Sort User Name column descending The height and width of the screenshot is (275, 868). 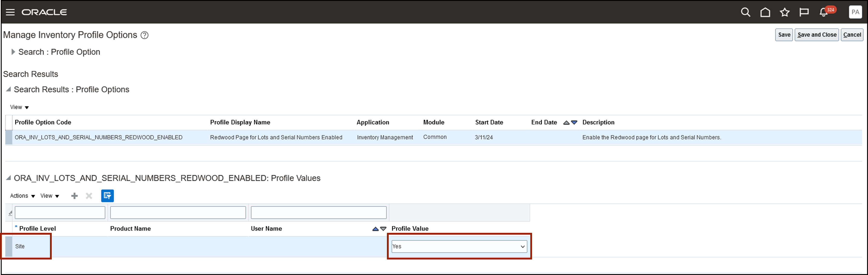click(x=383, y=229)
